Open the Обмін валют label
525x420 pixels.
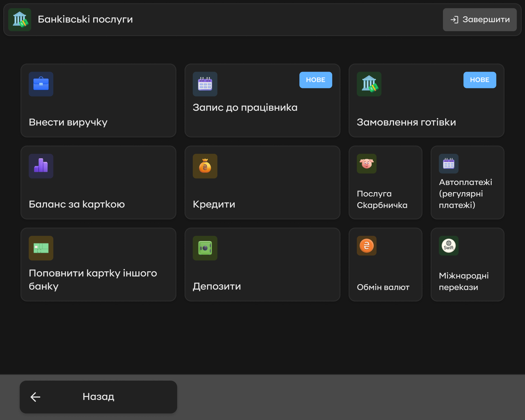point(383,287)
